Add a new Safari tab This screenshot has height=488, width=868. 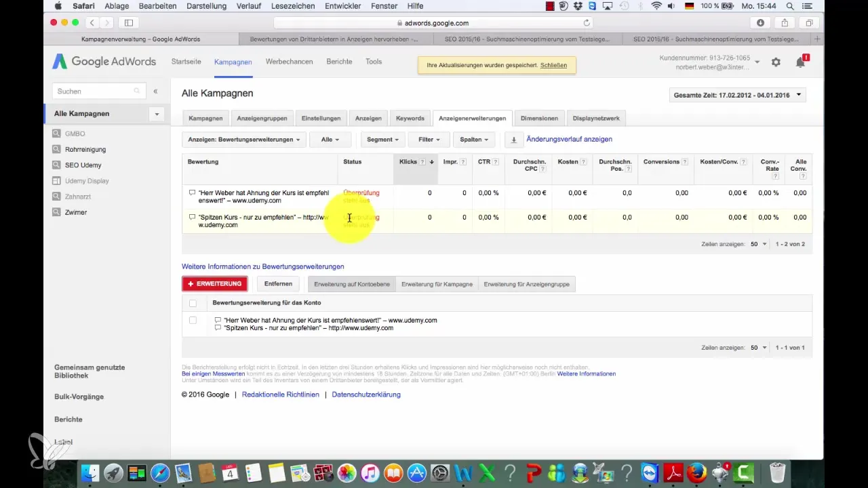click(x=817, y=39)
